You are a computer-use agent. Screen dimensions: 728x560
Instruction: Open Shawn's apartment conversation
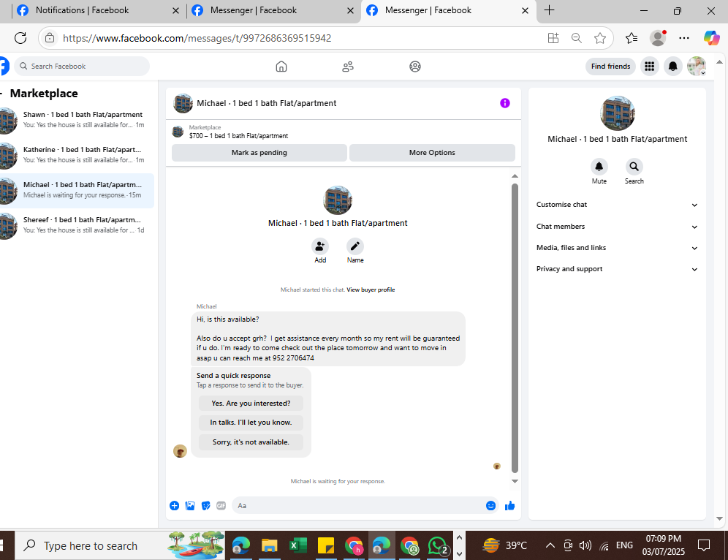coord(77,120)
